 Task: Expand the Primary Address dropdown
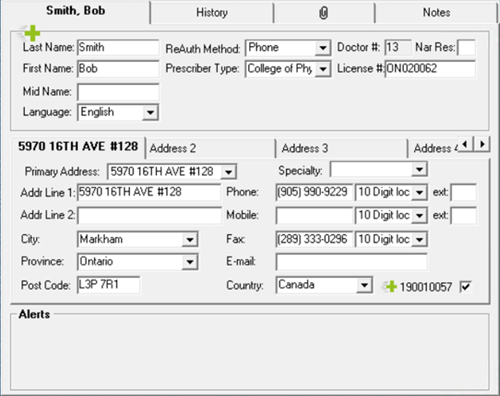228,172
